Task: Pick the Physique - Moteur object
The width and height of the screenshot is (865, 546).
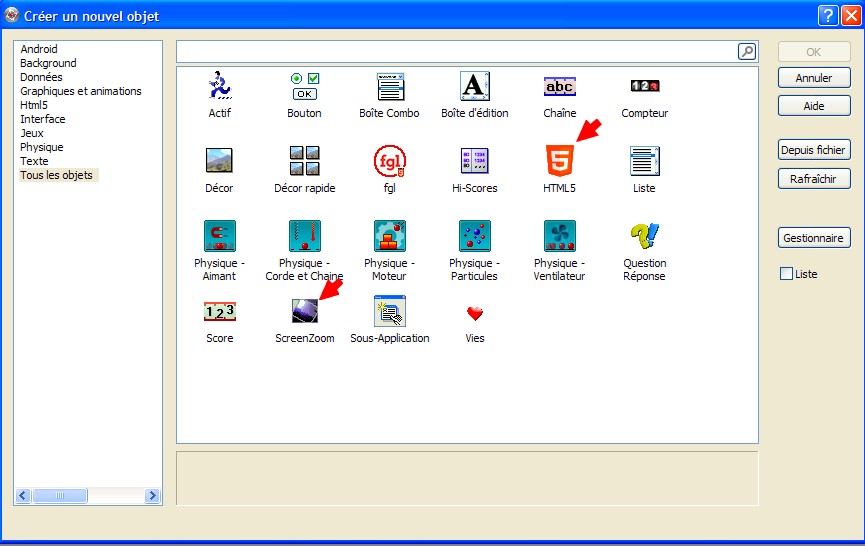Action: [389, 235]
